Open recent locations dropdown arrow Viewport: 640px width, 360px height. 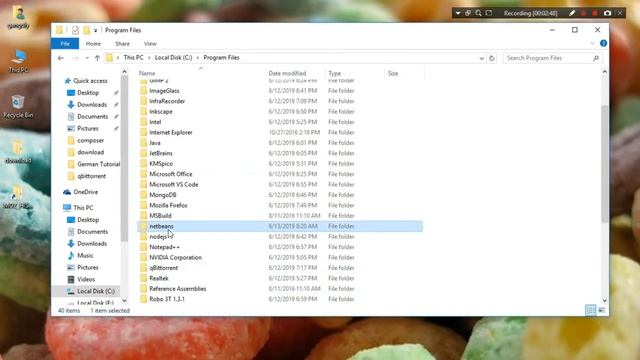(x=87, y=58)
